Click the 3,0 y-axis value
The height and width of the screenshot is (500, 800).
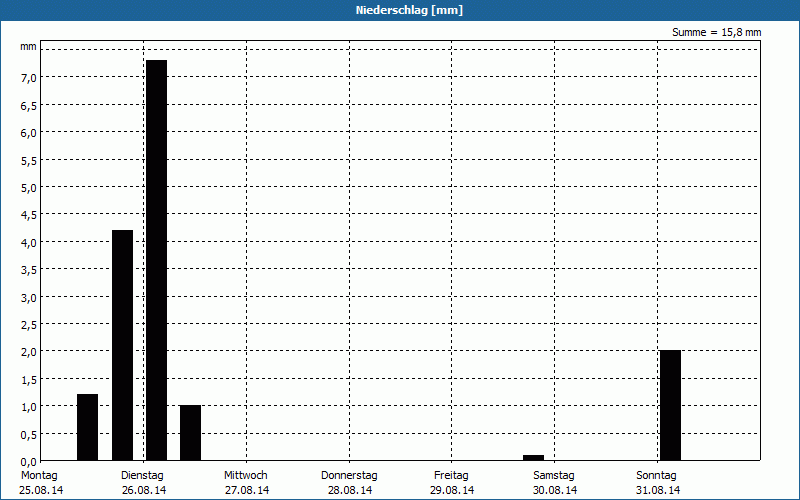click(x=28, y=297)
